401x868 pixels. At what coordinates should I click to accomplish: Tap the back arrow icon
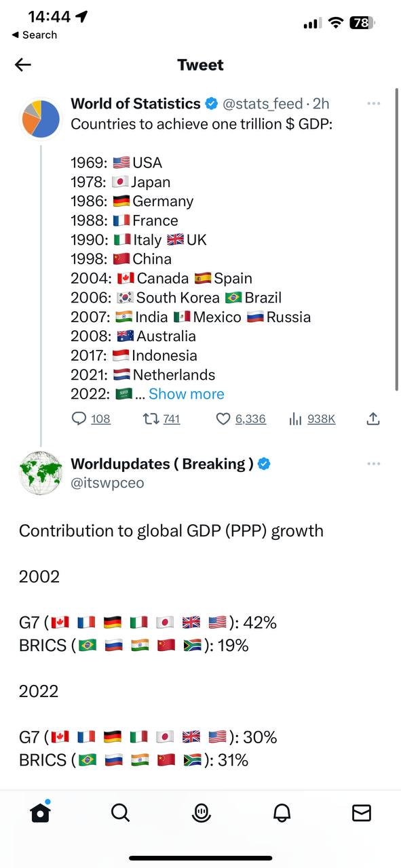point(23,64)
